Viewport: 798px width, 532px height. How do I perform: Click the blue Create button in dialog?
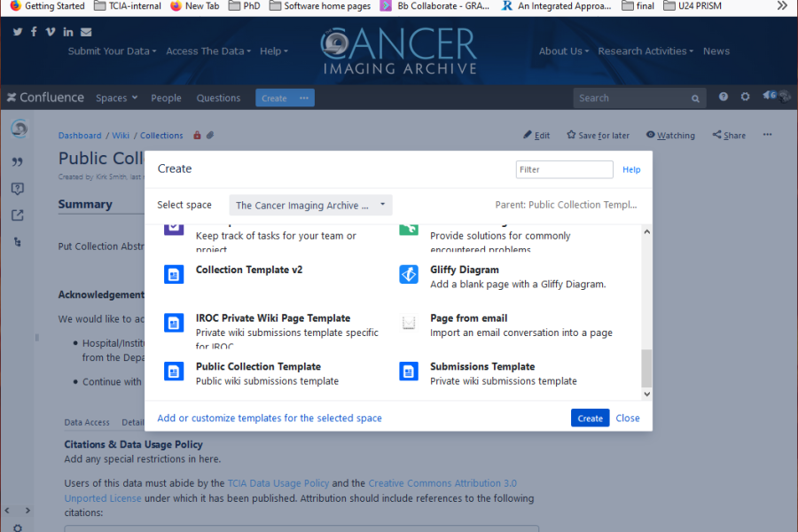pos(590,418)
